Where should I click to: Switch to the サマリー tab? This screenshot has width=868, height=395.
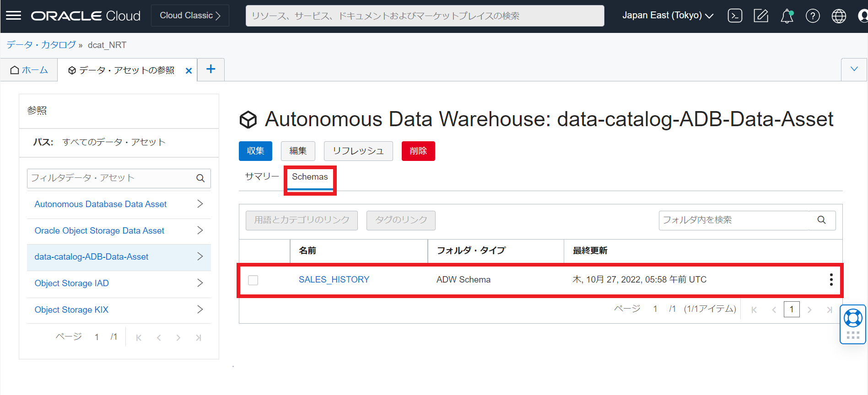tap(262, 176)
